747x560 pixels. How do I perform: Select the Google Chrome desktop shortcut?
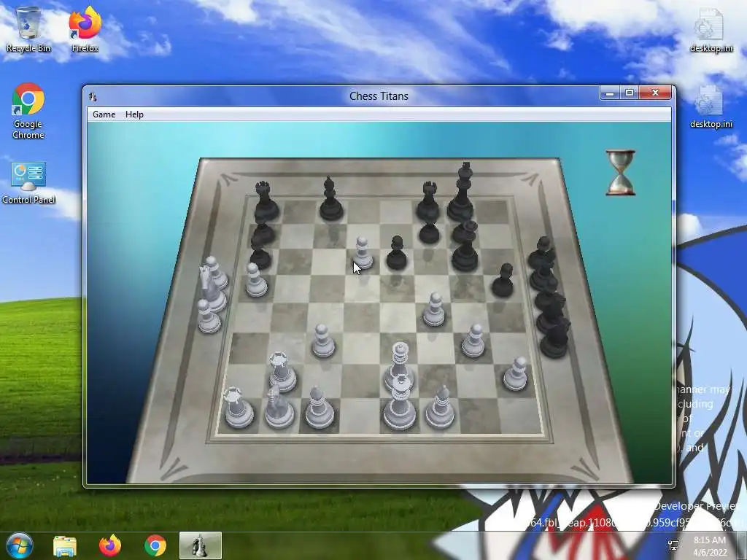(28, 112)
